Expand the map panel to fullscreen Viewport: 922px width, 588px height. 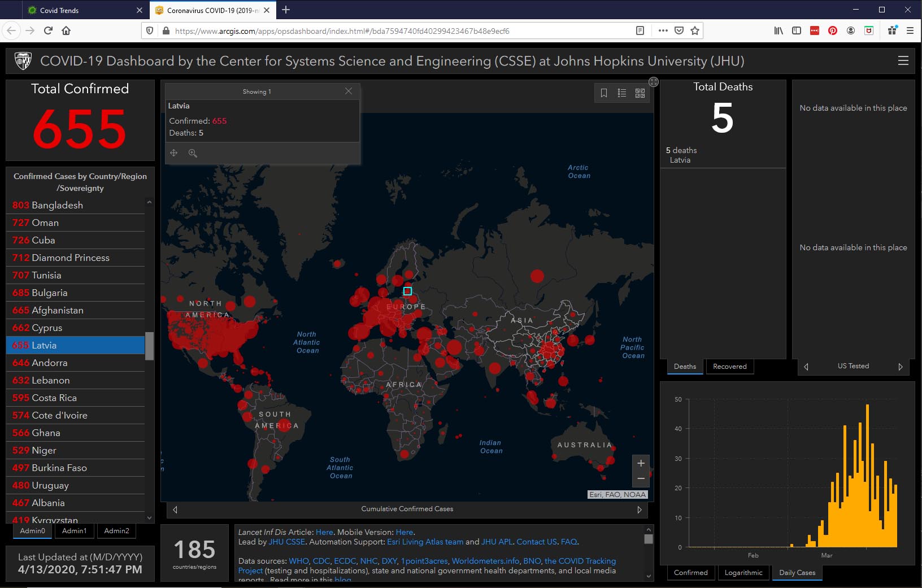pos(654,82)
